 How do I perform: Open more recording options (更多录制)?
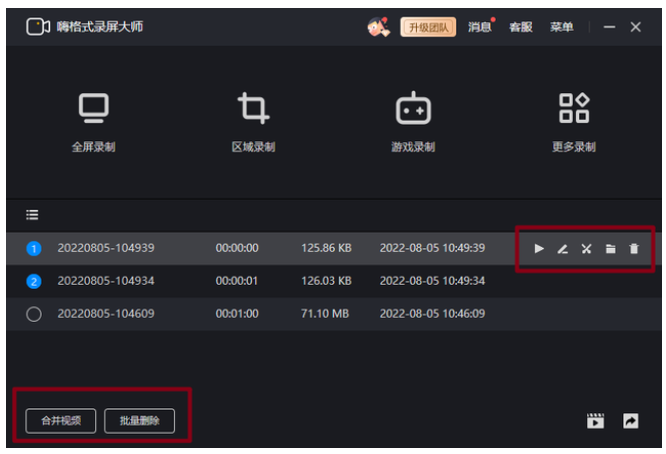pyautogui.click(x=573, y=119)
